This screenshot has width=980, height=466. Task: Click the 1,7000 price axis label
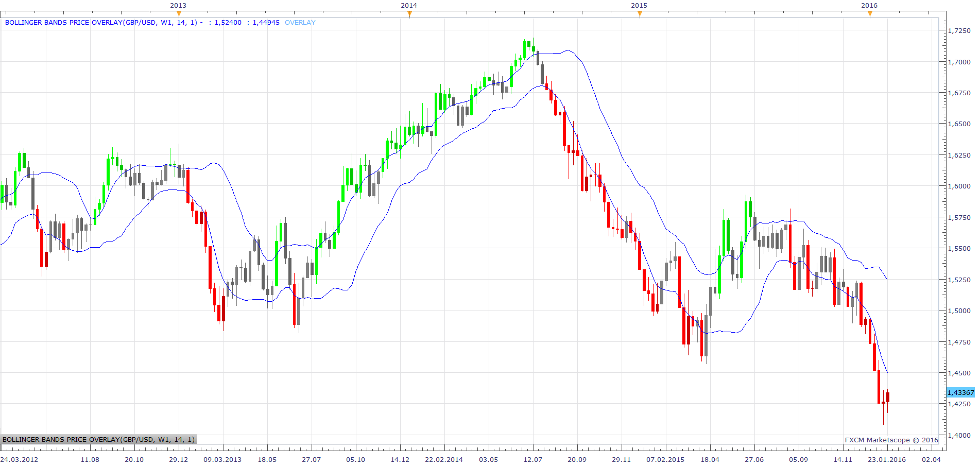tap(959, 62)
